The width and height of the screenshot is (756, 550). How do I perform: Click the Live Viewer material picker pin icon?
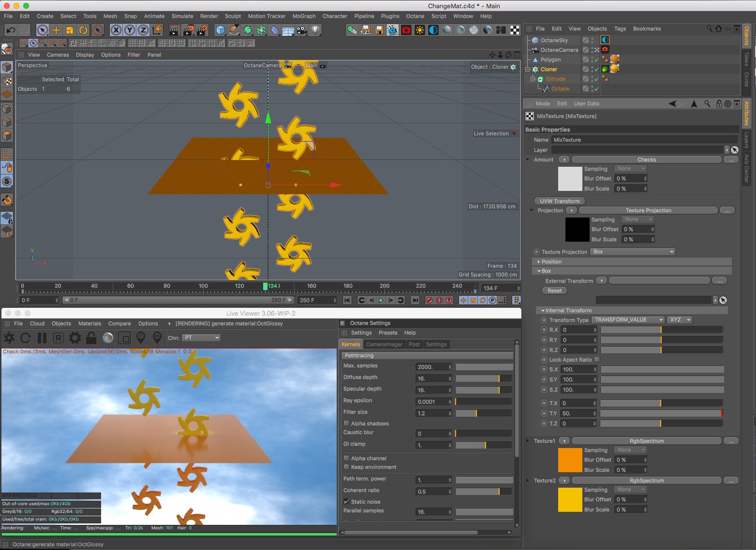[x=157, y=337]
